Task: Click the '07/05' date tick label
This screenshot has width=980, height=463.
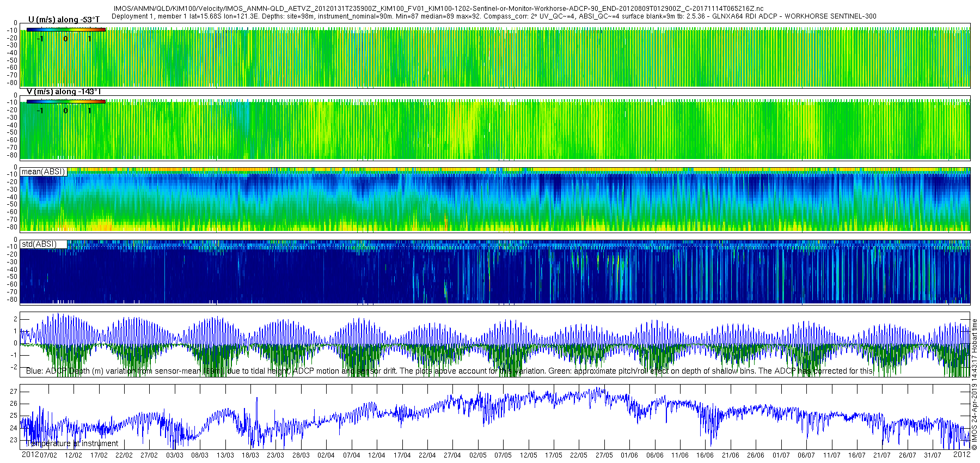Action: 503,455
